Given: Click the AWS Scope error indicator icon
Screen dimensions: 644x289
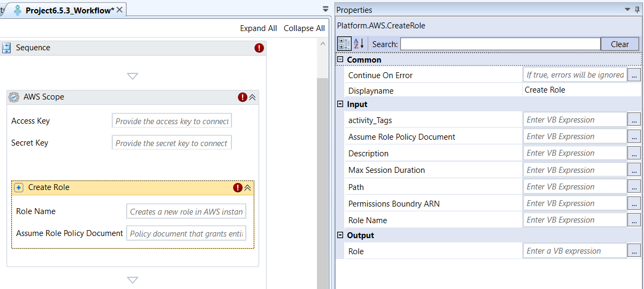Looking at the screenshot, I should pyautogui.click(x=243, y=97).
